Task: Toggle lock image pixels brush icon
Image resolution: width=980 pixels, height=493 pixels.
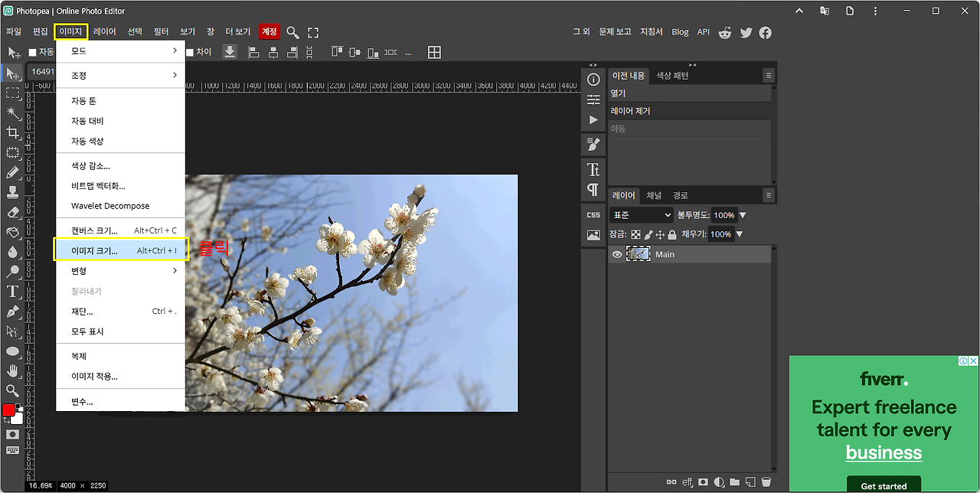Action: click(x=648, y=234)
